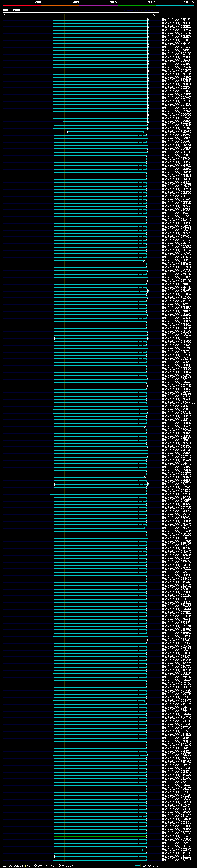197x868 pixels.
Task: Select hit UniRef100_P13851
Action: click(176, 839)
